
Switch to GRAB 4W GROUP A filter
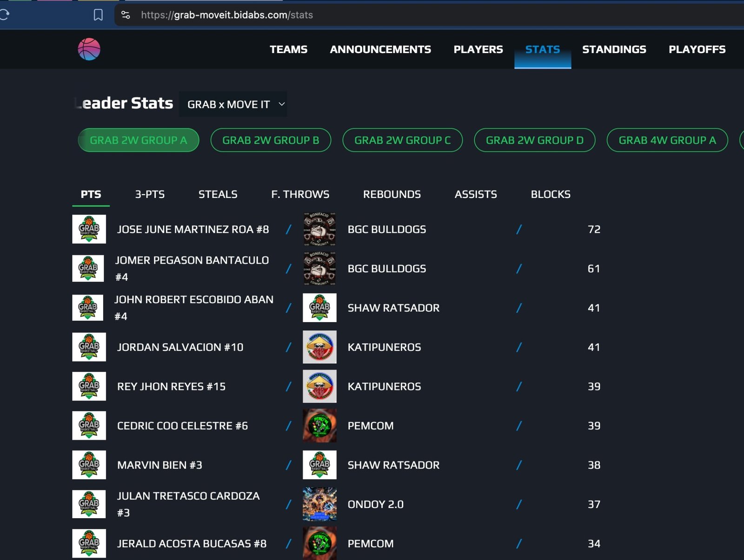click(667, 140)
